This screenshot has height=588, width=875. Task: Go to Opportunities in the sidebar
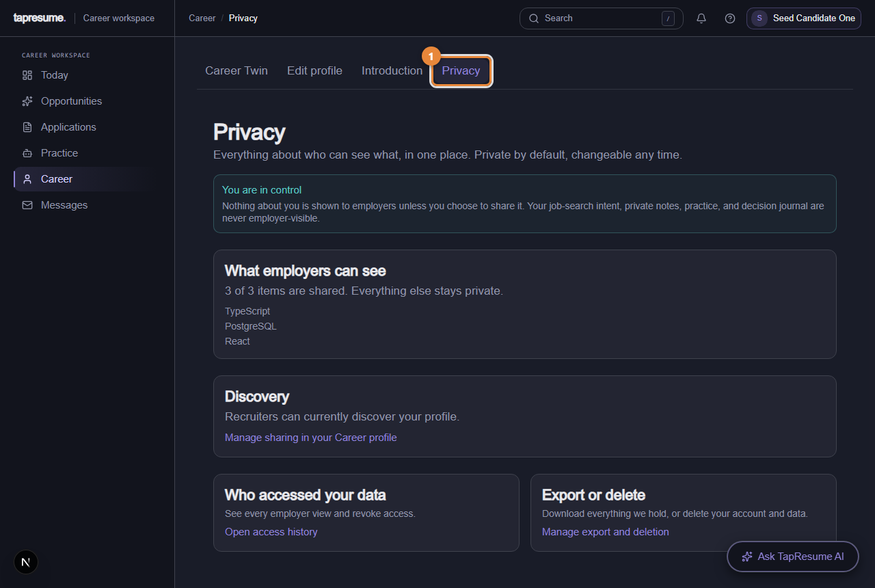coord(87,101)
